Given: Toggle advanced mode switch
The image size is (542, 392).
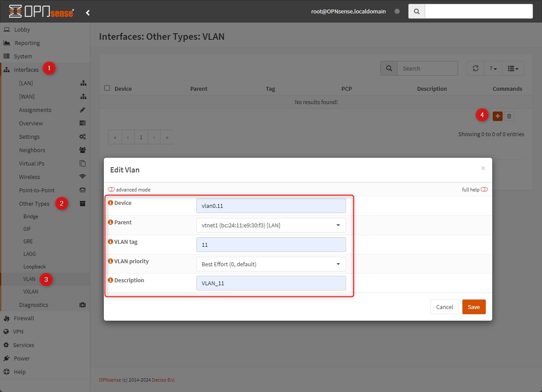Looking at the screenshot, I should point(111,190).
